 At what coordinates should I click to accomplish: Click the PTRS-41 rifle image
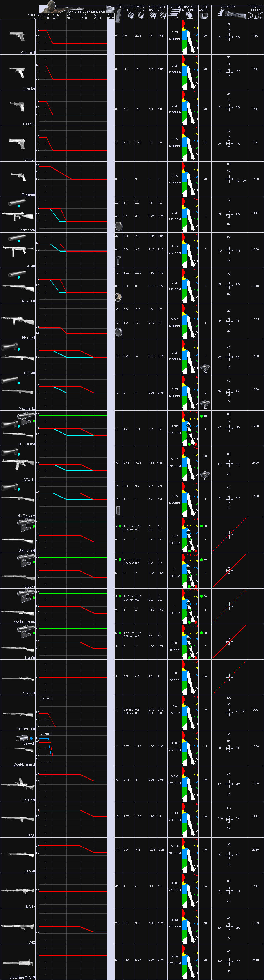pos(18,678)
